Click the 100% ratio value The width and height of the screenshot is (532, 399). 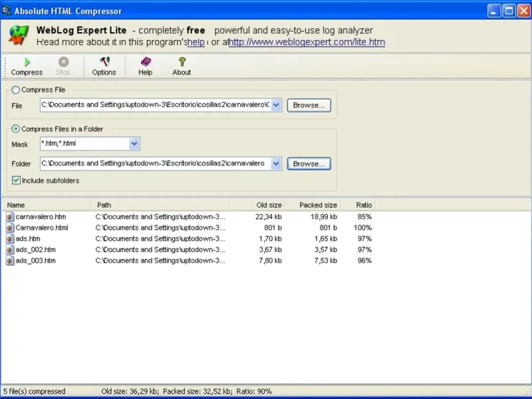click(362, 227)
